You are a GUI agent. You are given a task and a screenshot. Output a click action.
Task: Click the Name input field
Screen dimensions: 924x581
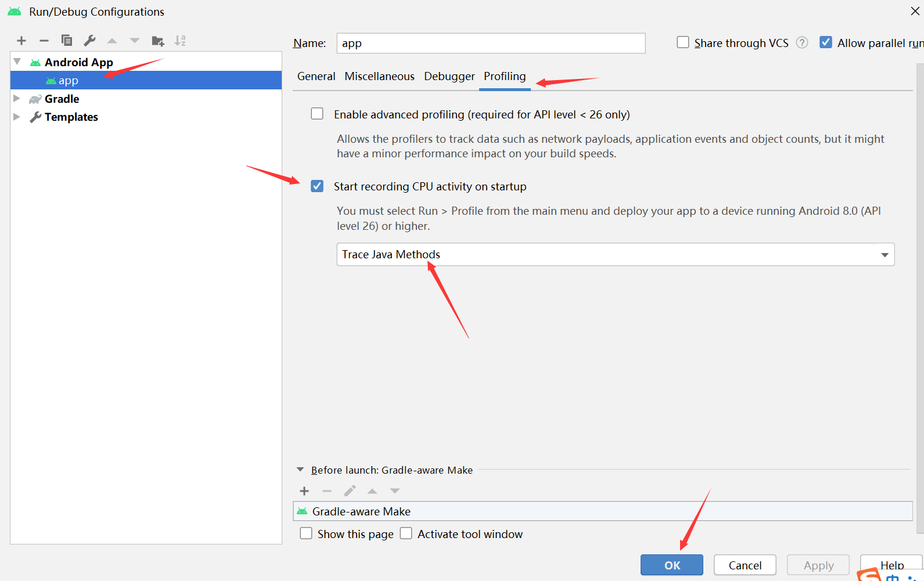491,44
